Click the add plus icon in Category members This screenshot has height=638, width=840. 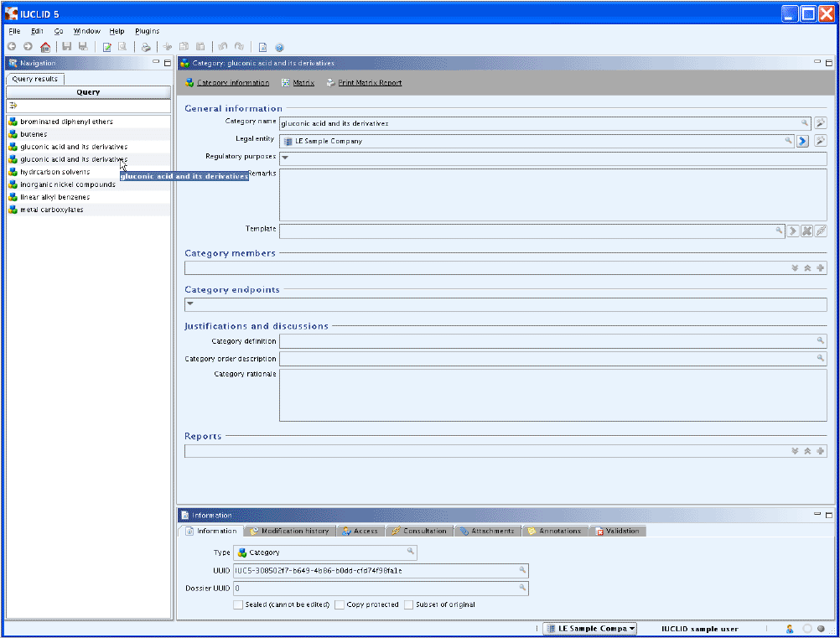[x=820, y=267]
